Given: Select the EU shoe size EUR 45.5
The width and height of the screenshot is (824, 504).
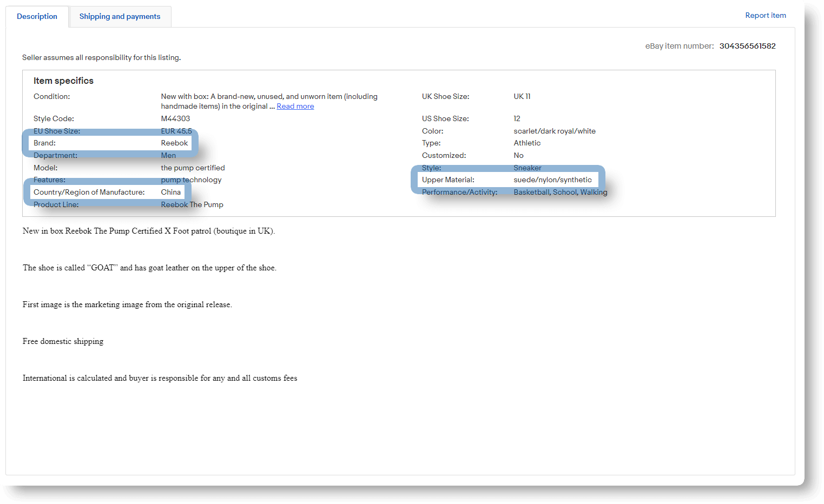Looking at the screenshot, I should (176, 131).
